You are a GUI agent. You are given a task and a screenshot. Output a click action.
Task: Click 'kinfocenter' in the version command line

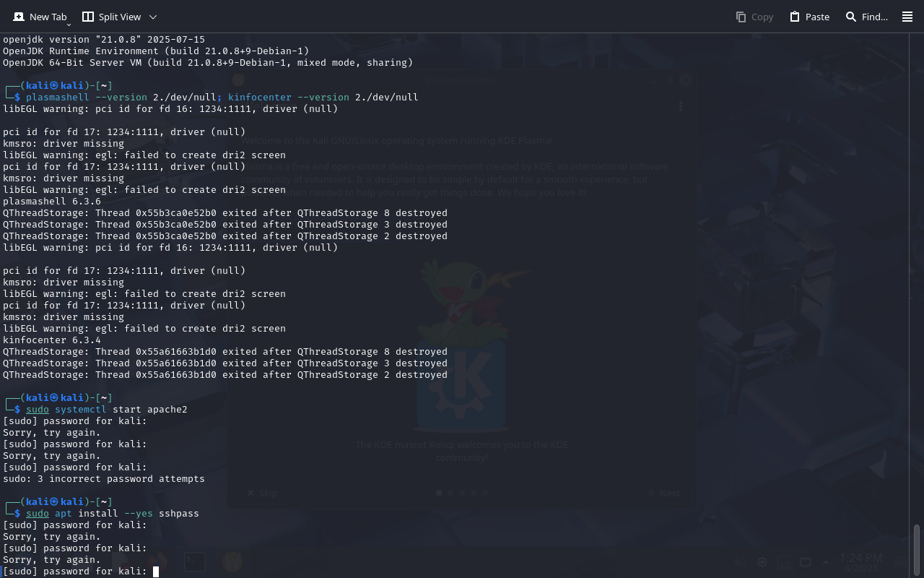point(260,98)
